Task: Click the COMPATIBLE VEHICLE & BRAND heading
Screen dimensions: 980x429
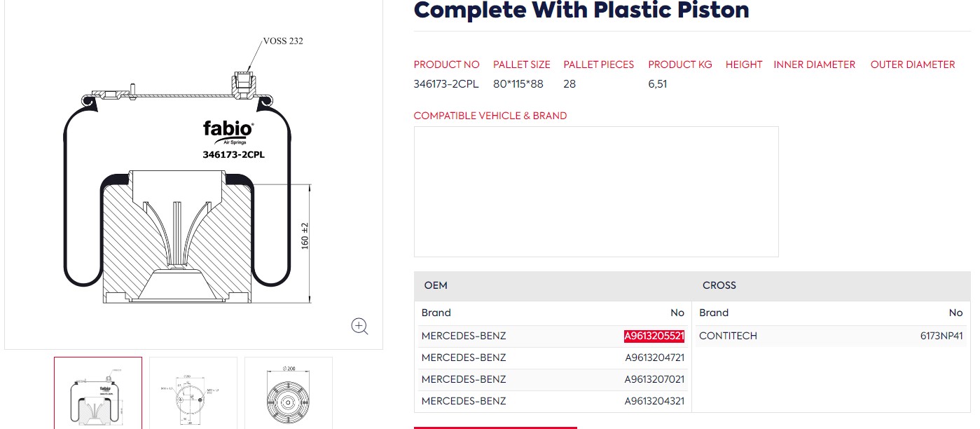Action: coord(490,116)
